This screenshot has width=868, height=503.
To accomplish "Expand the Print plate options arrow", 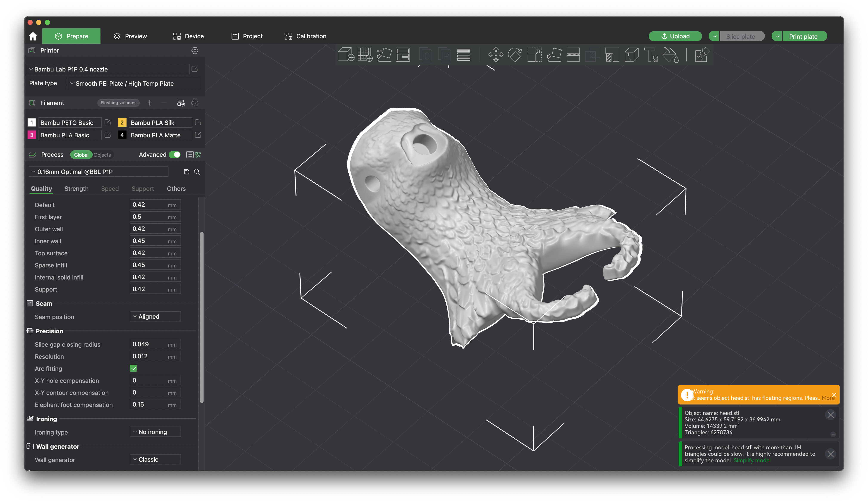I will [777, 36].
